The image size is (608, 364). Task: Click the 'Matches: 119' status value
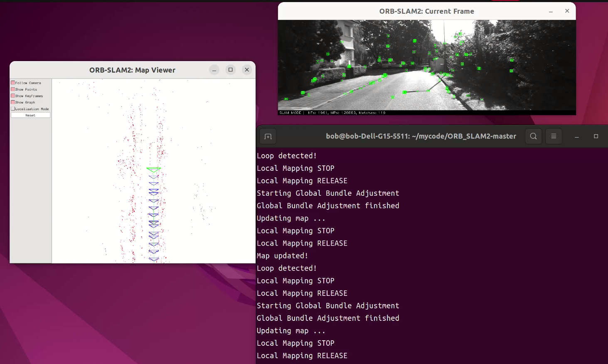pos(372,113)
